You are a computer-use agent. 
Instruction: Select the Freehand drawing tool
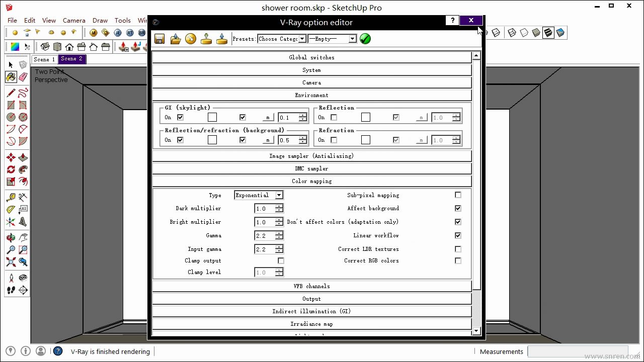coord(23,93)
